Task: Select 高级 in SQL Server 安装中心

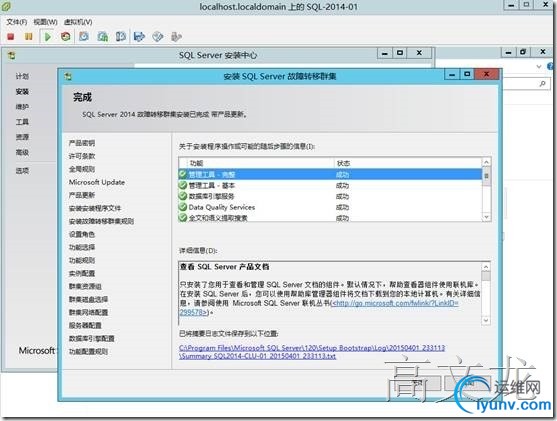Action: (x=22, y=152)
